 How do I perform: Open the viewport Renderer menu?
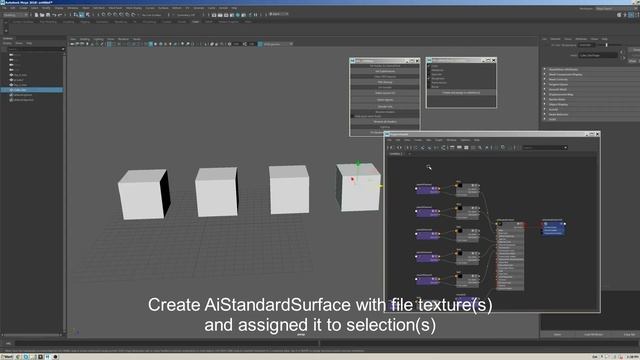(123, 39)
